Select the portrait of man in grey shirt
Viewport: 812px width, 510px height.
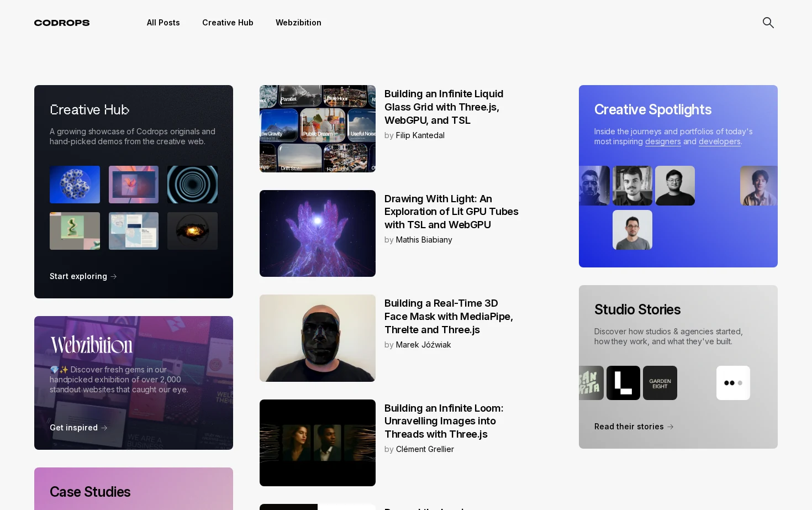pyautogui.click(x=632, y=230)
